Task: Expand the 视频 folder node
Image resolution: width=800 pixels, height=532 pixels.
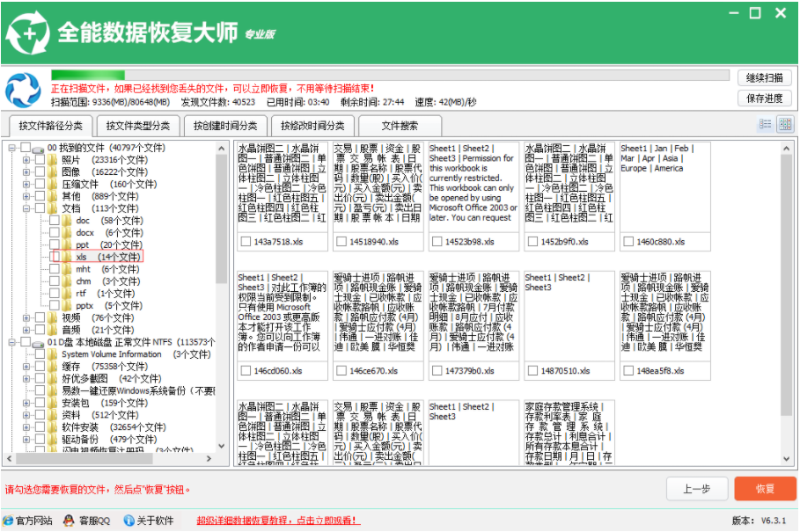Action: click(x=26, y=317)
